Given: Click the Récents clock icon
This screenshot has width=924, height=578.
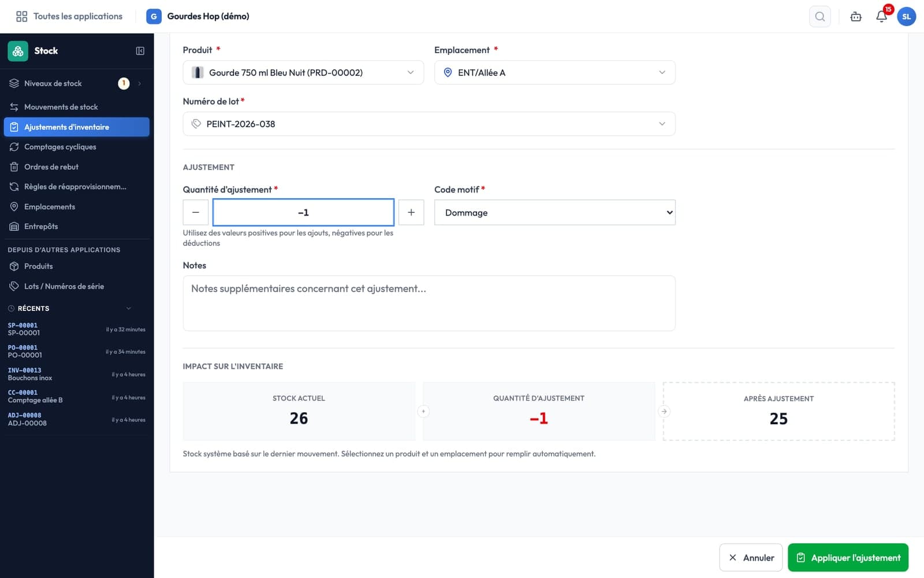Looking at the screenshot, I should click(x=11, y=309).
